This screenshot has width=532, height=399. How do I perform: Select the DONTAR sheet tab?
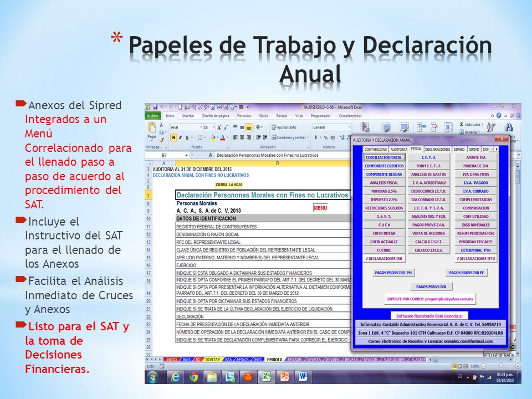212,360
